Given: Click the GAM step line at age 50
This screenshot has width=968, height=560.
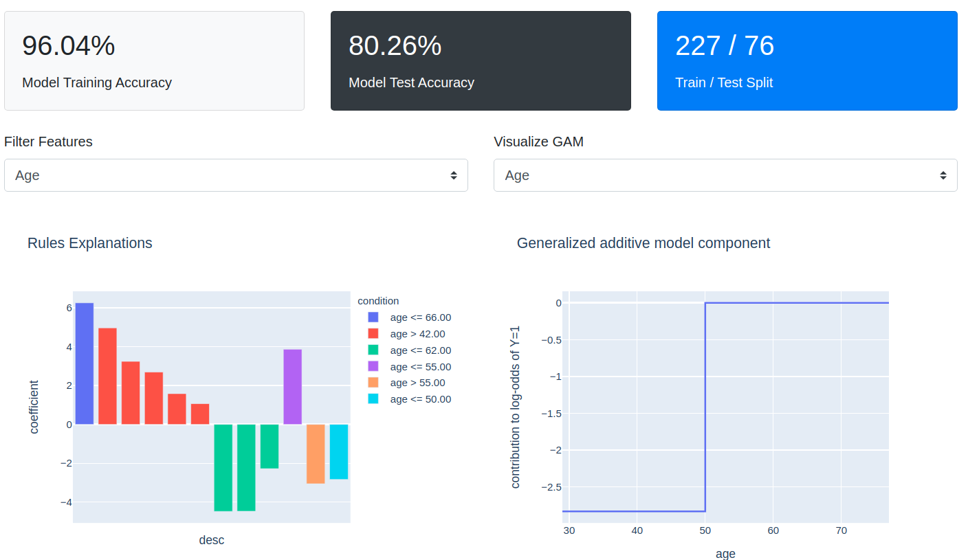Looking at the screenshot, I should (705, 407).
